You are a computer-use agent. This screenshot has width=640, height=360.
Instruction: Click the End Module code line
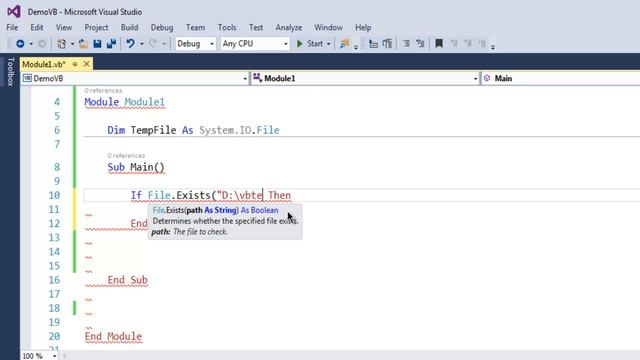click(x=113, y=336)
